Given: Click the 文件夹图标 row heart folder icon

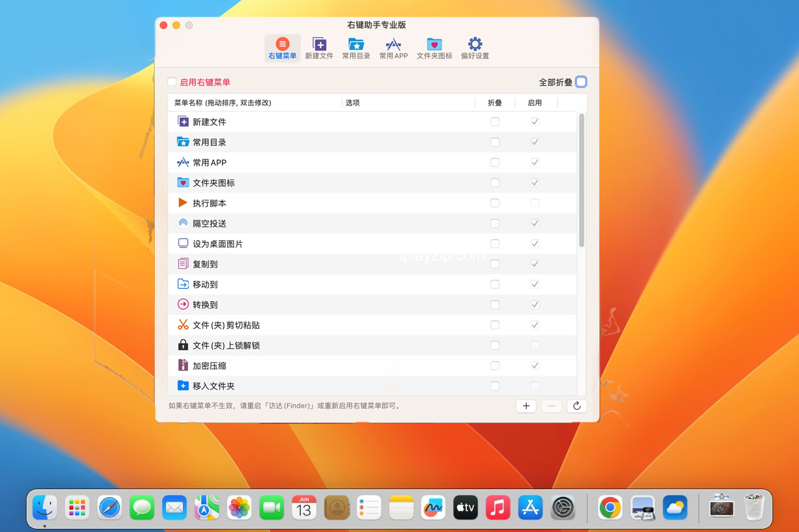Looking at the screenshot, I should (183, 183).
